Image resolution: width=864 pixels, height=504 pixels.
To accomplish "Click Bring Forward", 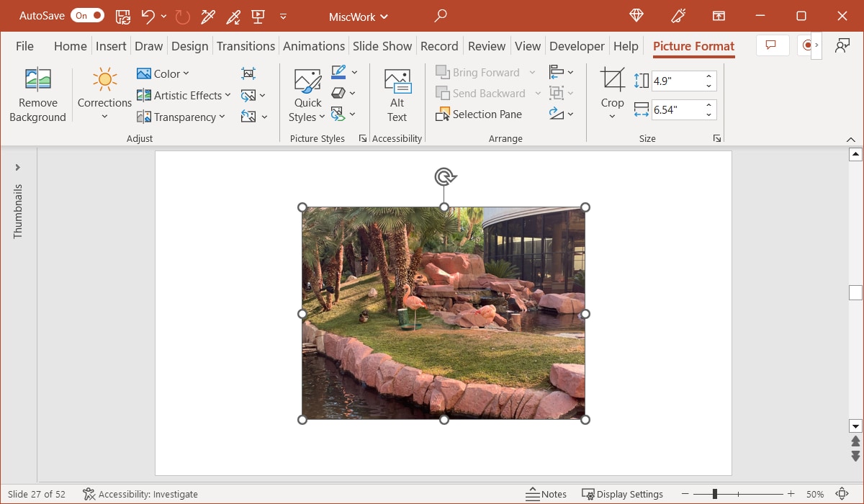I will click(485, 72).
